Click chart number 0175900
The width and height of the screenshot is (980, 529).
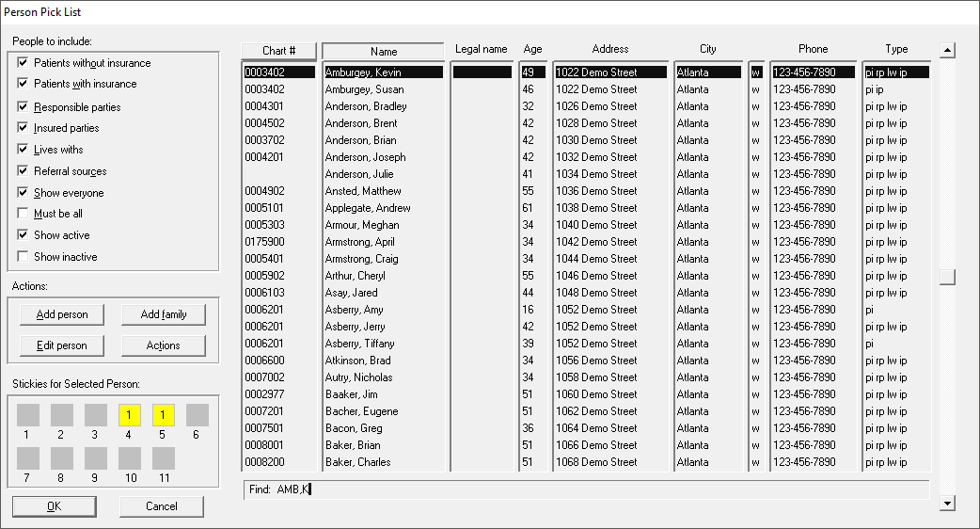click(x=264, y=241)
